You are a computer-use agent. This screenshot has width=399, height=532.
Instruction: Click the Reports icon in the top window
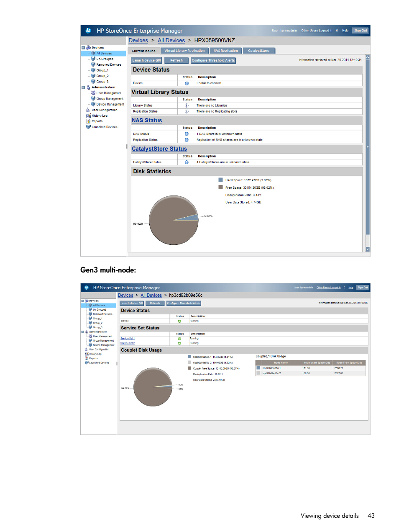click(88, 121)
